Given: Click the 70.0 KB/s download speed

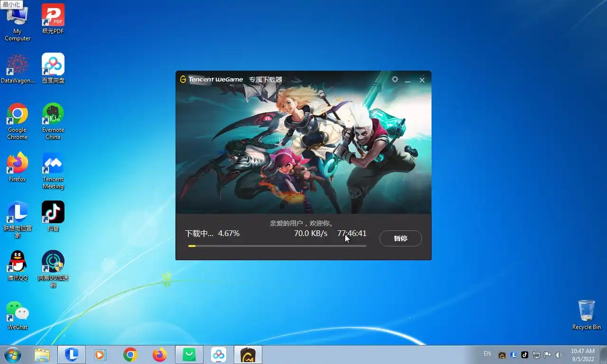Looking at the screenshot, I should pos(311,233).
